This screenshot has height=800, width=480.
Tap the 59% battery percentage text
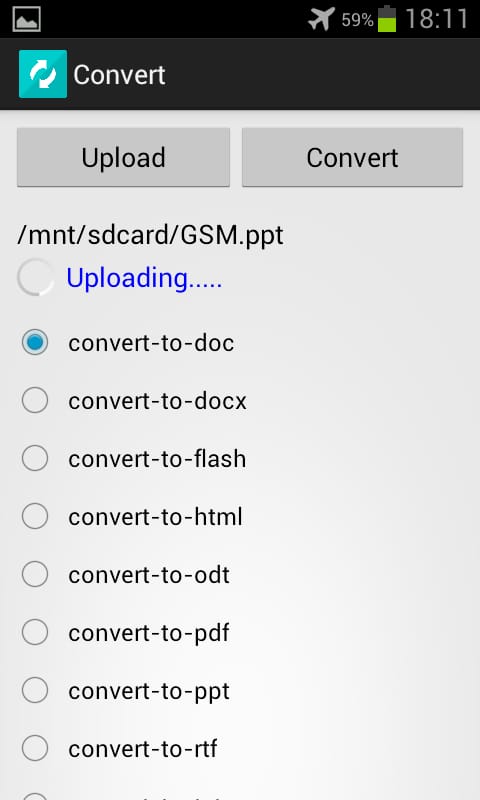[357, 20]
